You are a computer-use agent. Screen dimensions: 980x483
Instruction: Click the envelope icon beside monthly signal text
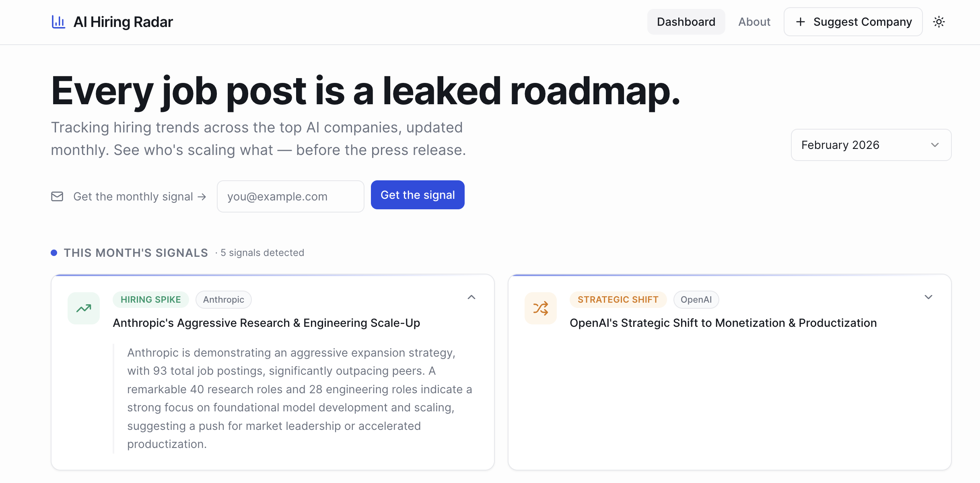(57, 196)
